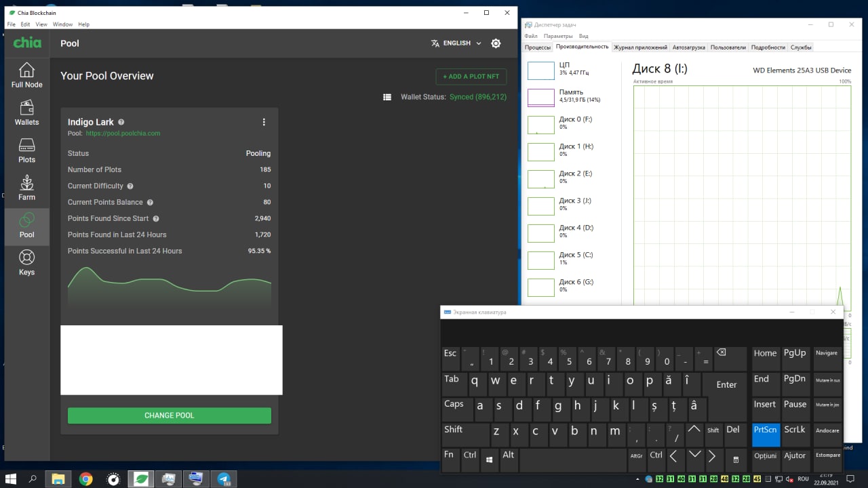Click the CHANGE POOL button

(x=170, y=415)
